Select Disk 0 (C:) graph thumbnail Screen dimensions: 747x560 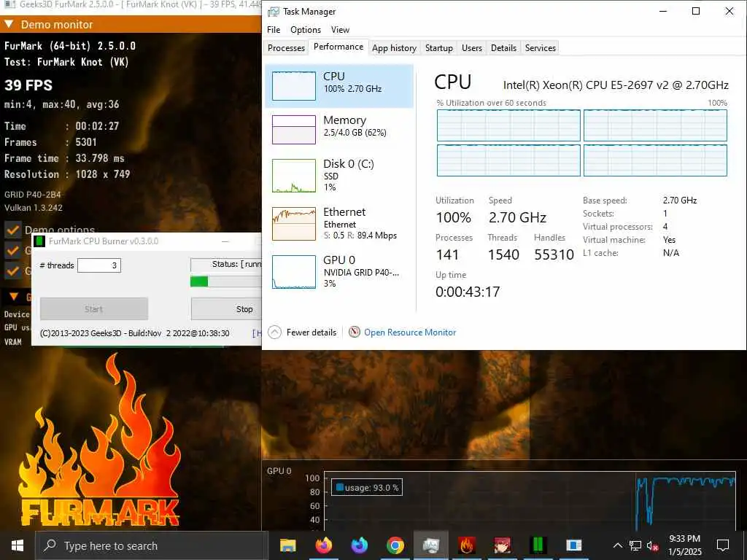pyautogui.click(x=293, y=176)
